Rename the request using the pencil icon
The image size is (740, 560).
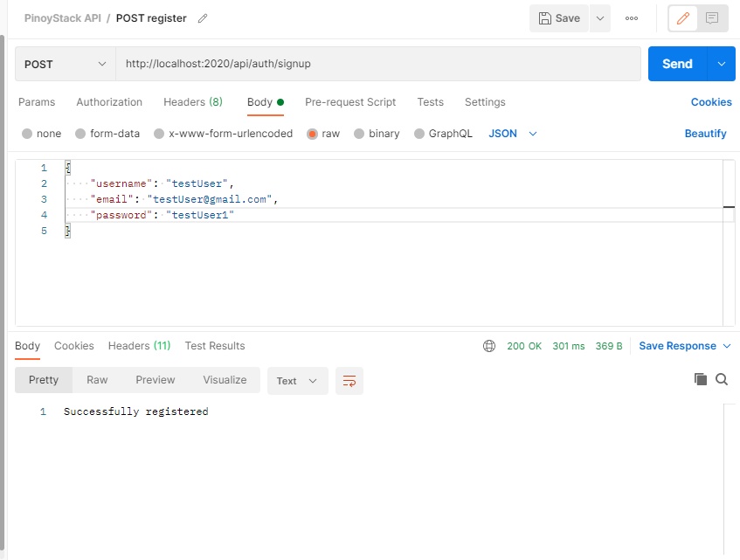click(x=204, y=17)
